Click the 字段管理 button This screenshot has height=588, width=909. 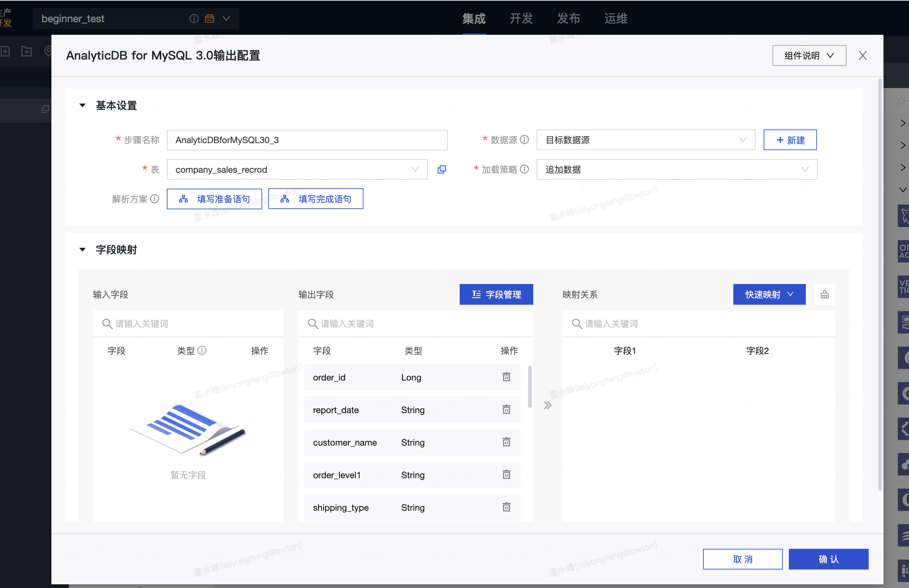[496, 294]
